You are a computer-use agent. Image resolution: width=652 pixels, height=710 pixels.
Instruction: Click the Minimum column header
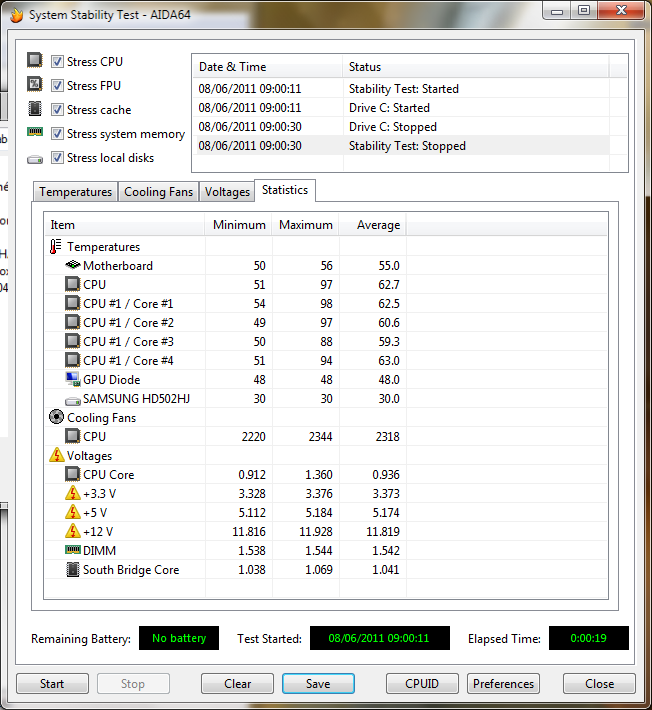pyautogui.click(x=239, y=225)
